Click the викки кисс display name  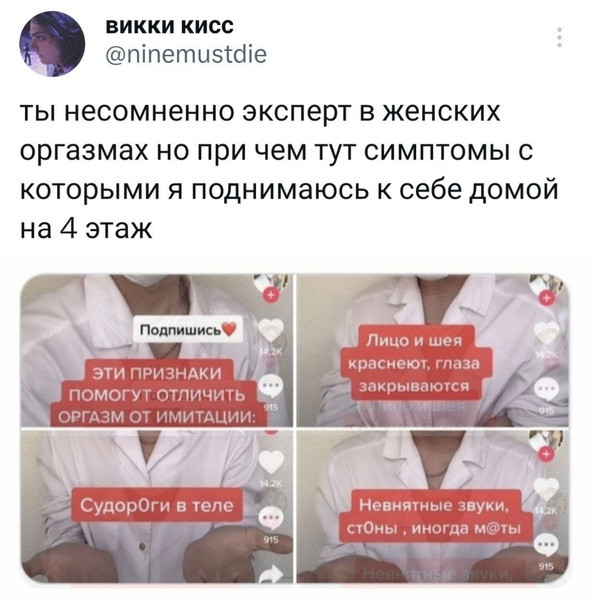point(170,26)
